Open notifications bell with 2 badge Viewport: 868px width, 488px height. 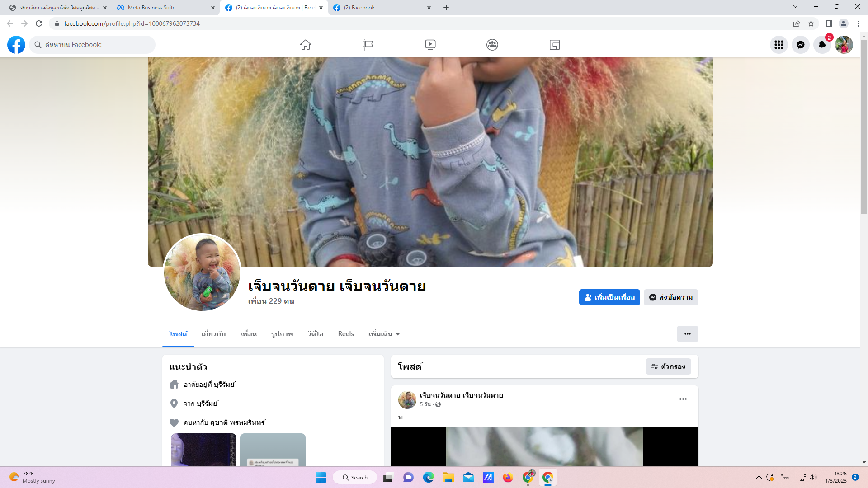coord(822,45)
